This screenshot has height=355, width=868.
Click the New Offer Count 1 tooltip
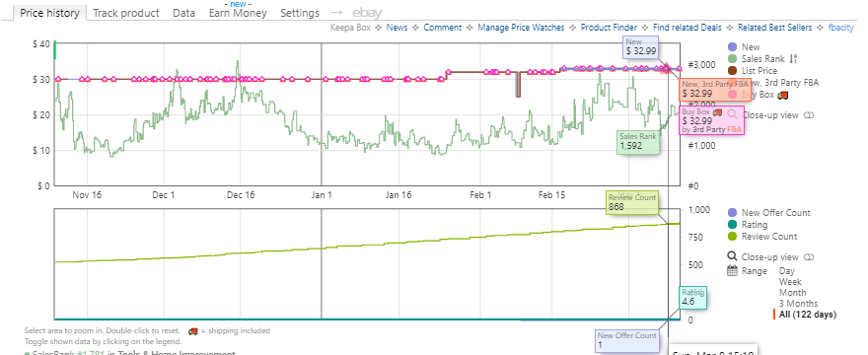626,340
